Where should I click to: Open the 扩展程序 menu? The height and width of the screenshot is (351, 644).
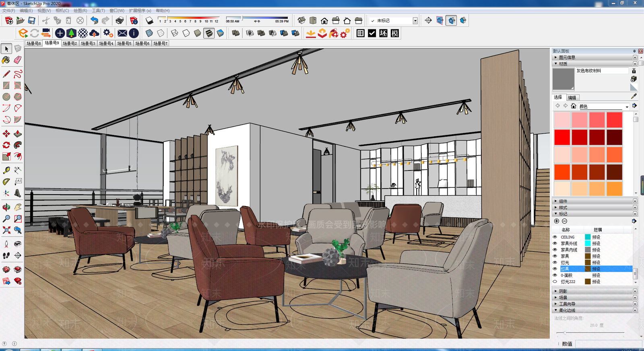(140, 10)
